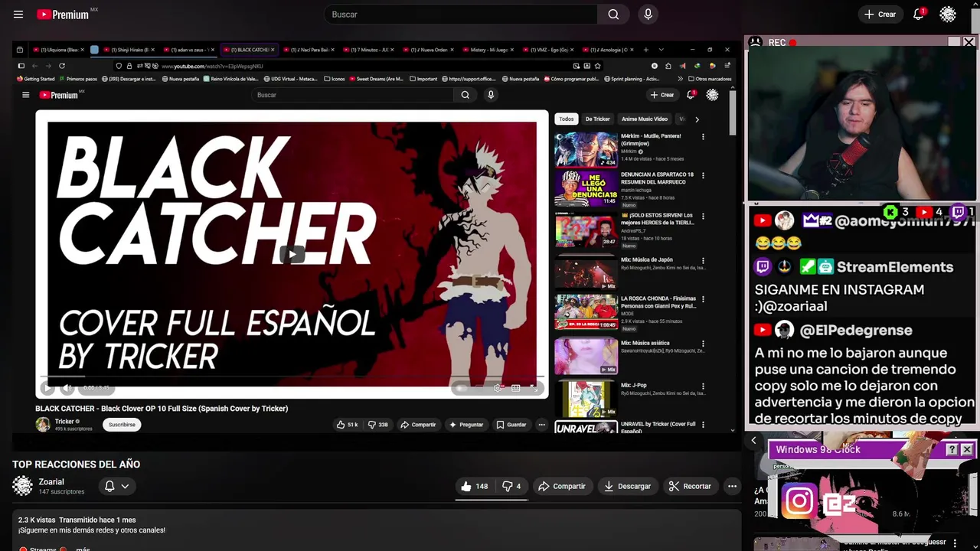Bookmark page with the star icon

pyautogui.click(x=598, y=66)
